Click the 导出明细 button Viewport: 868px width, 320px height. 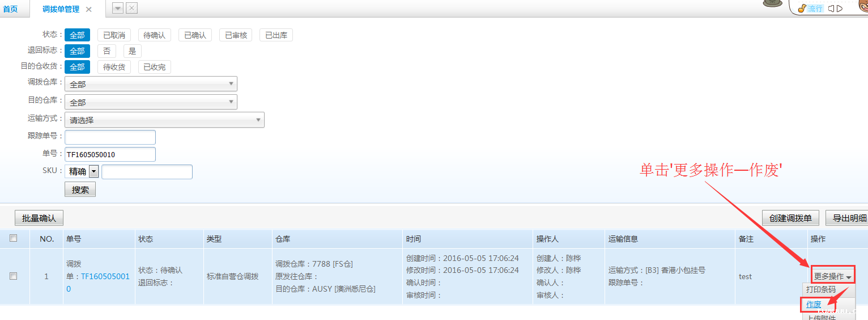click(848, 218)
